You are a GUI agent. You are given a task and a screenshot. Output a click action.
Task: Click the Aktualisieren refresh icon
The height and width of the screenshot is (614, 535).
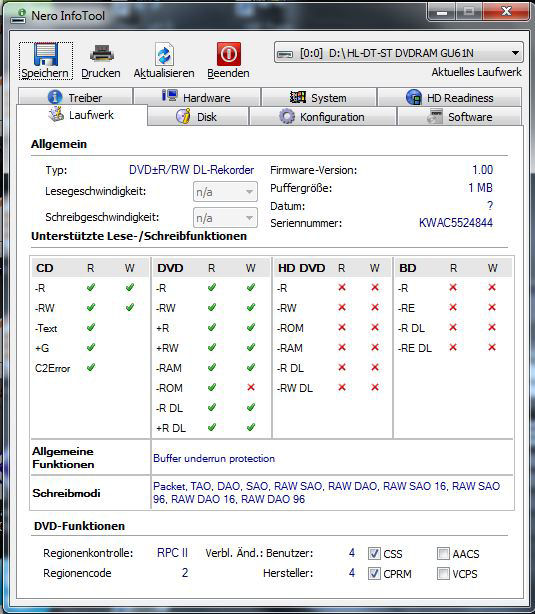[x=164, y=54]
